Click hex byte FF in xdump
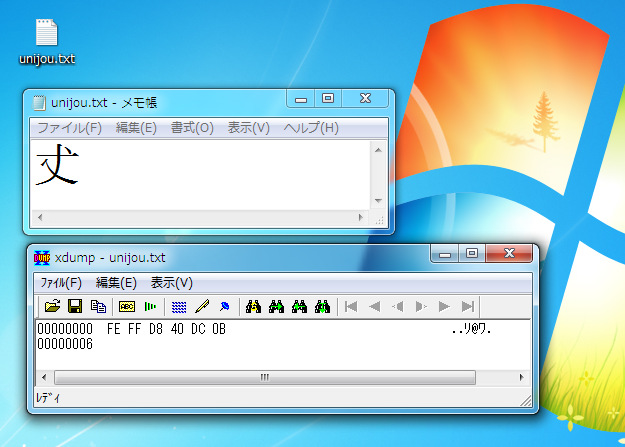The height and width of the screenshot is (447, 625). 135,329
